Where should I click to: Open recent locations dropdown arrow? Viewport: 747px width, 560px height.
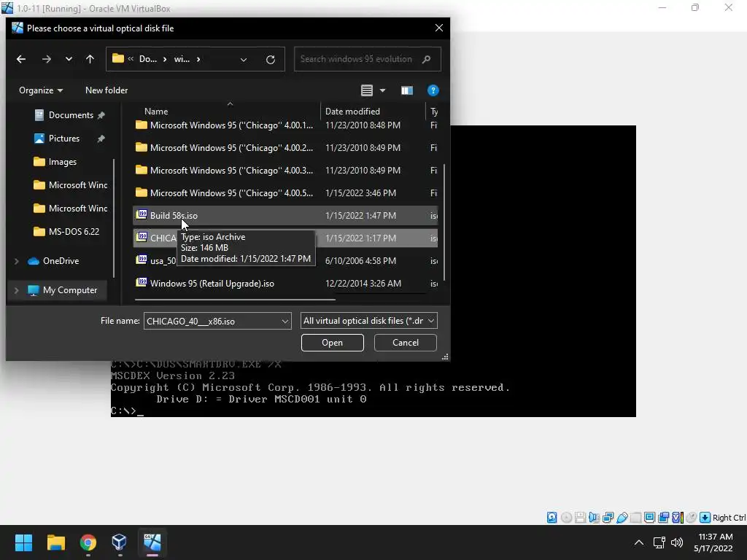point(69,59)
